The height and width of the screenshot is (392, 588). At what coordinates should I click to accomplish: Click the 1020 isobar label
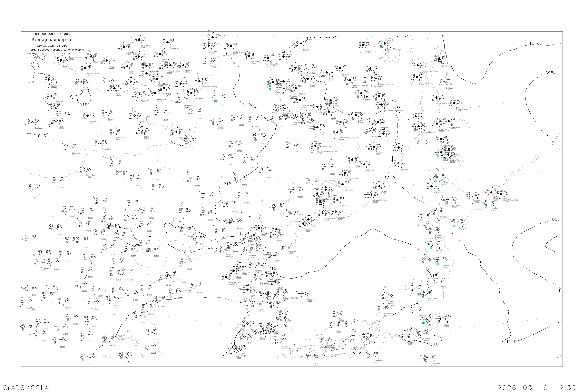pos(153,302)
